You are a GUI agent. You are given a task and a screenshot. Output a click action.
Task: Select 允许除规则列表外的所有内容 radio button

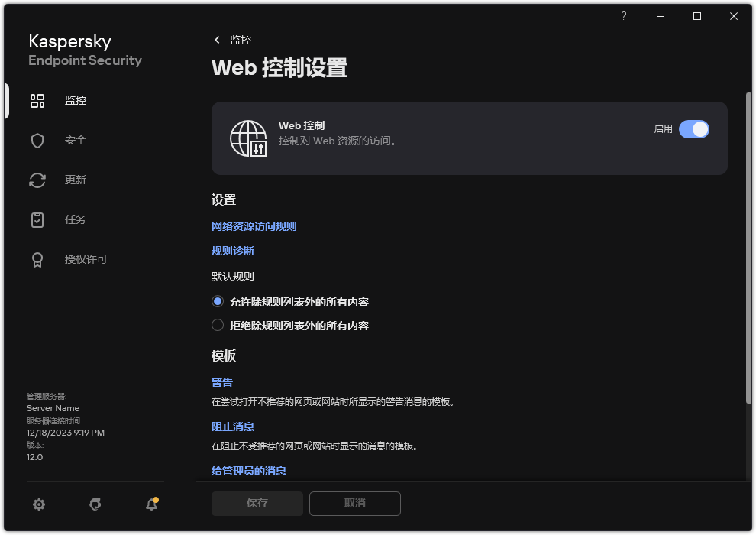point(218,301)
